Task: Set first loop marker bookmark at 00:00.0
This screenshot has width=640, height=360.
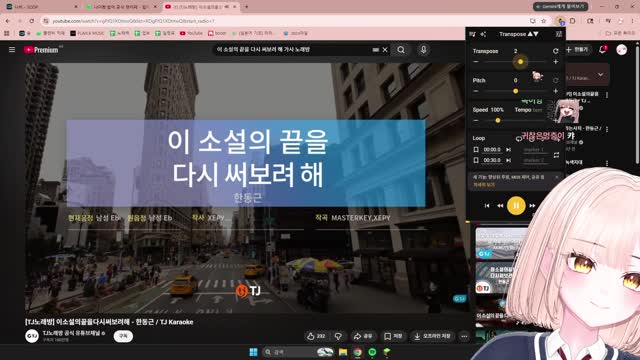Action: [476, 150]
